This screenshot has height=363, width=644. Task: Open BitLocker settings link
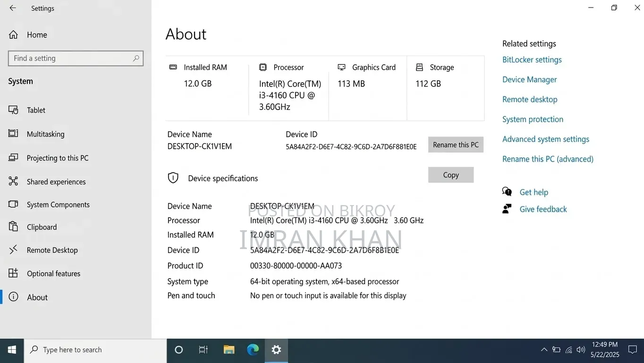(532, 60)
